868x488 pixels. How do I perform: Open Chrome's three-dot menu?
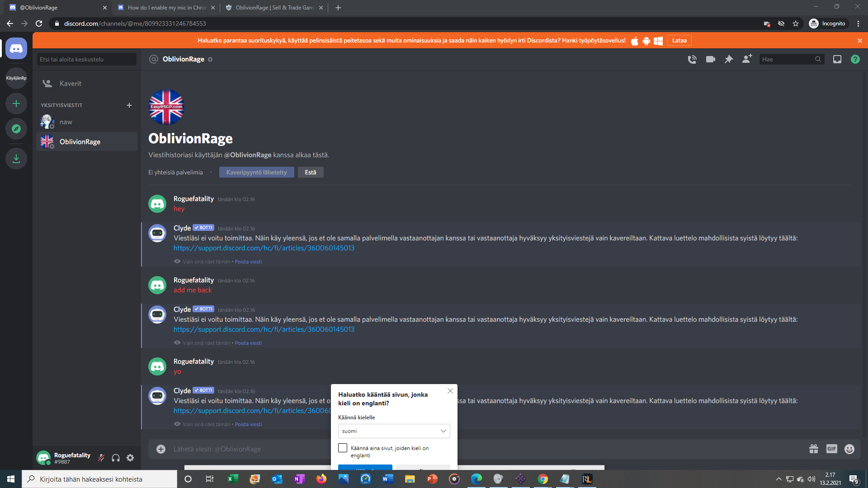(x=858, y=23)
